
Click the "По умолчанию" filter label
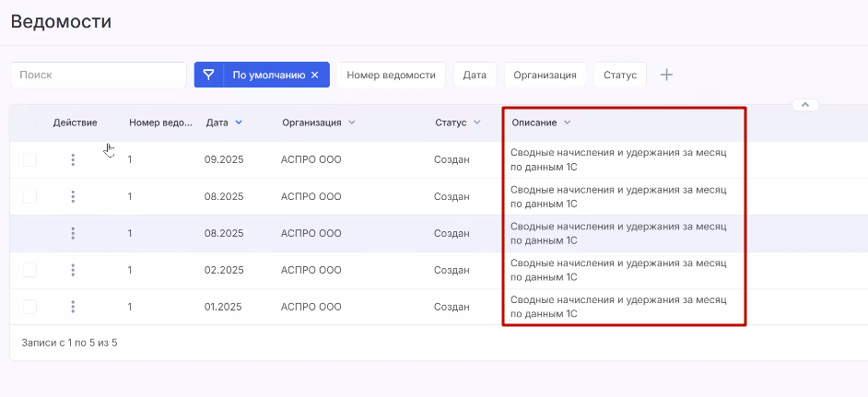tap(267, 75)
